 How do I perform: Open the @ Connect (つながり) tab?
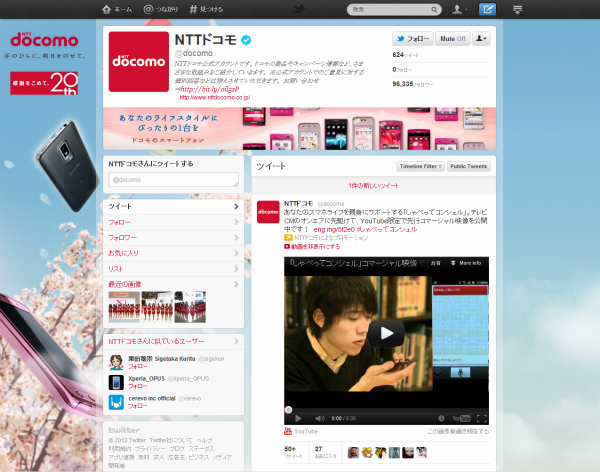pos(161,9)
